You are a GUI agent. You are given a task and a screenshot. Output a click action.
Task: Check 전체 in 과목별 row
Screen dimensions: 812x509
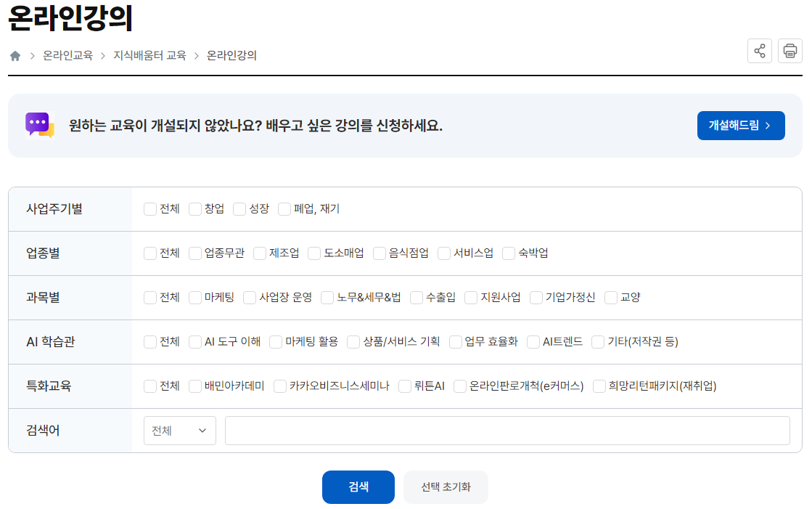click(x=150, y=298)
